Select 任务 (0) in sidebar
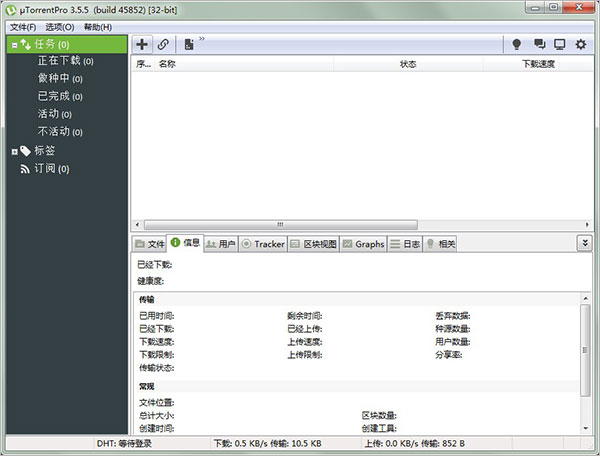Viewport: 600px width, 456px height. pos(67,44)
